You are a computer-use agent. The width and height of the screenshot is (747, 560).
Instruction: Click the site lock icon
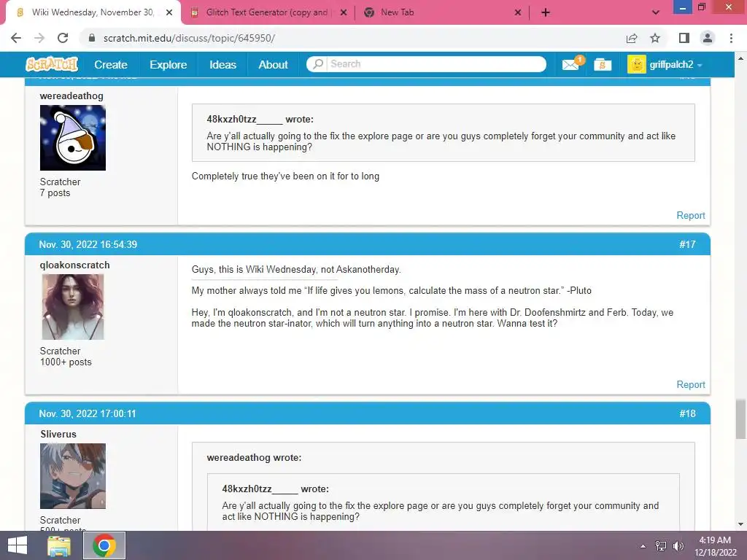(x=92, y=38)
